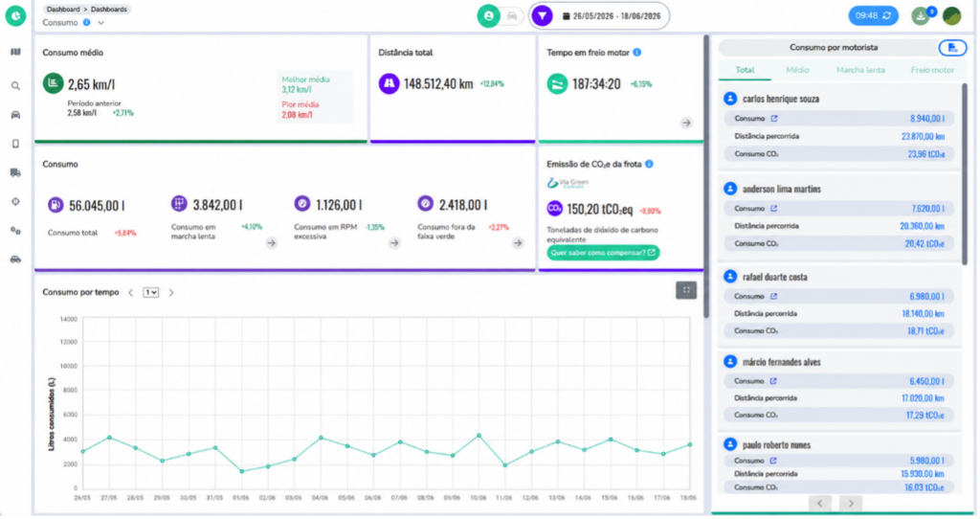Image resolution: width=980 pixels, height=519 pixels.
Task: Click the 09:48 refresh button
Action: point(873,15)
